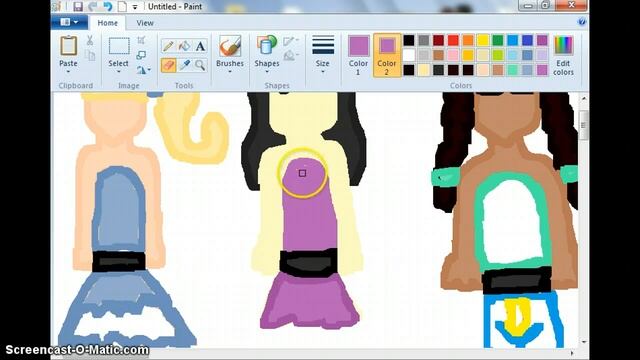This screenshot has width=640, height=360.
Task: Select the Magnifier tool
Action: (200, 65)
